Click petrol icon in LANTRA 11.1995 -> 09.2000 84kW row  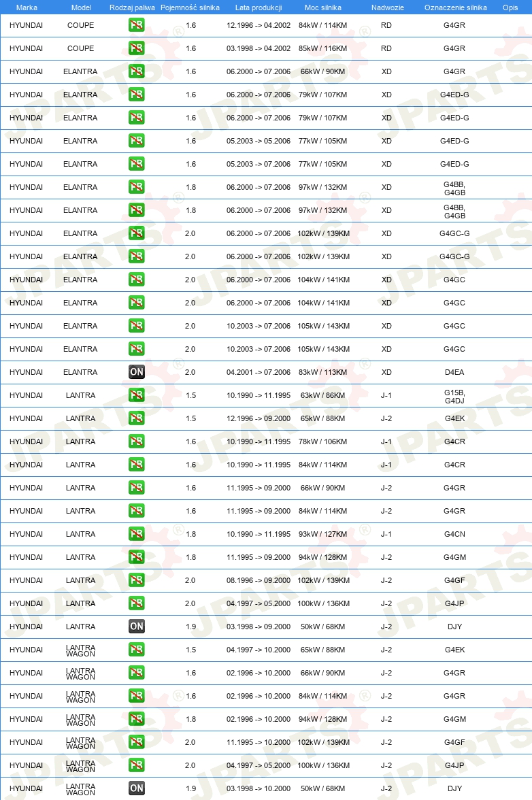point(136,511)
